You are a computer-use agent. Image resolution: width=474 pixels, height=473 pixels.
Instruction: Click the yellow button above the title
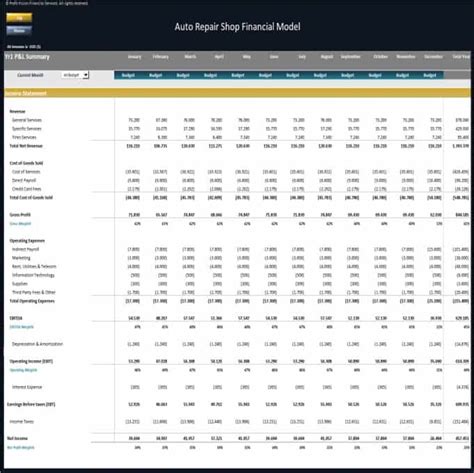(19, 18)
